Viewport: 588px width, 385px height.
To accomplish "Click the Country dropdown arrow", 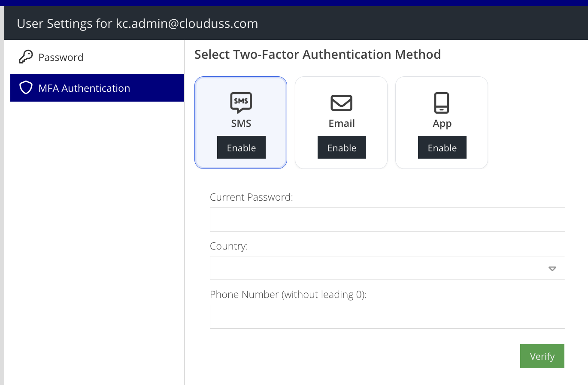I will pyautogui.click(x=552, y=268).
